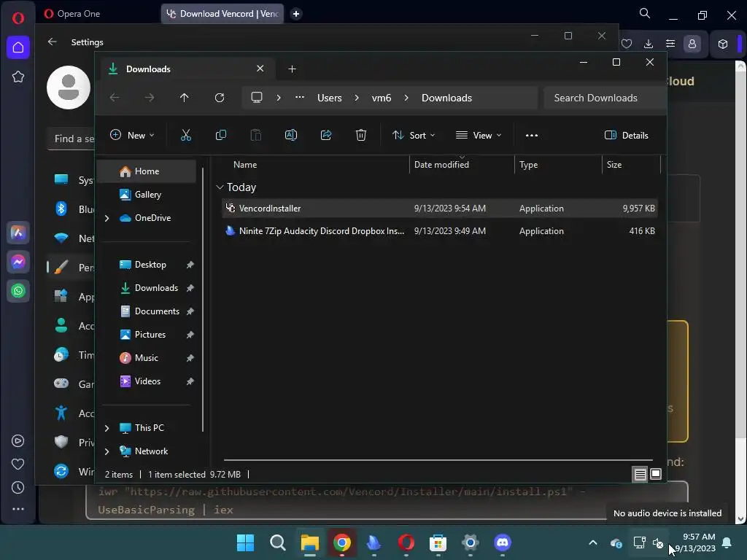
Task: Expand chevron after the PC icon in address bar
Action: (x=279, y=98)
